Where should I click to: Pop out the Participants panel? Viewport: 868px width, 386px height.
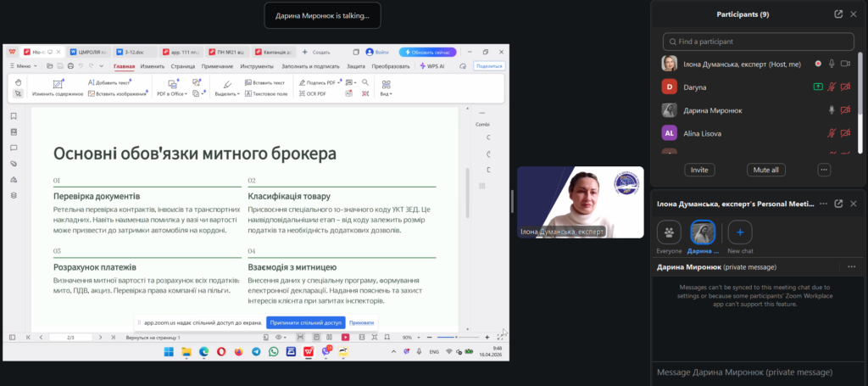pyautogui.click(x=838, y=14)
